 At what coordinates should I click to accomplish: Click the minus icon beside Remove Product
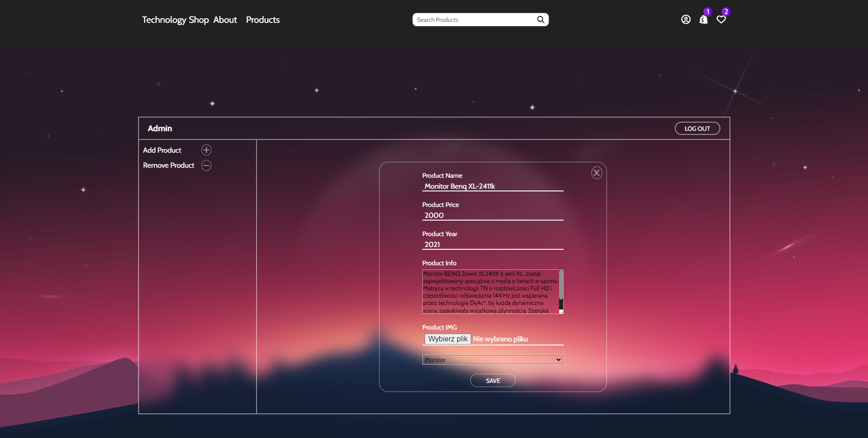(206, 165)
